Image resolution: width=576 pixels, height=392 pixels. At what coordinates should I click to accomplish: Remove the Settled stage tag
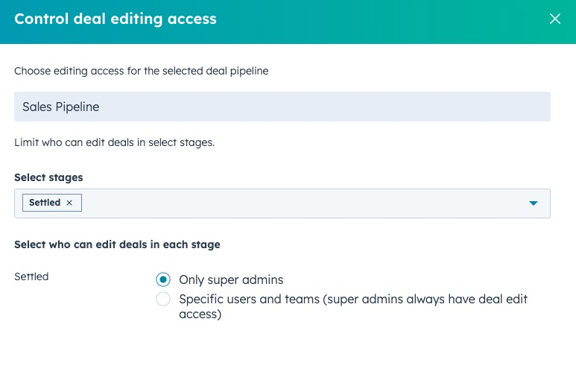(x=69, y=203)
